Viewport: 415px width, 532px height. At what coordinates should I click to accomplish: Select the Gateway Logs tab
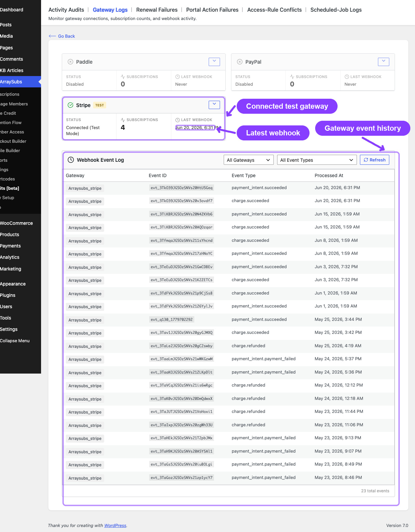[x=110, y=10]
